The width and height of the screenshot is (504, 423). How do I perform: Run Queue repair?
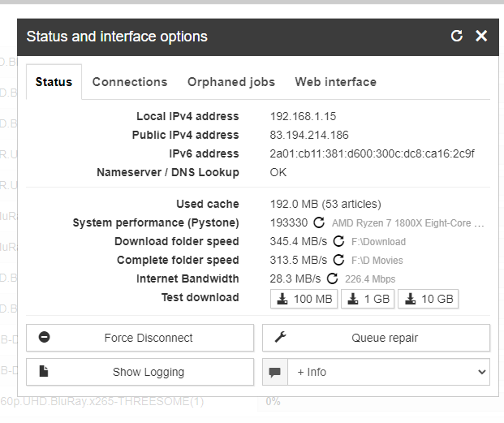376,338
